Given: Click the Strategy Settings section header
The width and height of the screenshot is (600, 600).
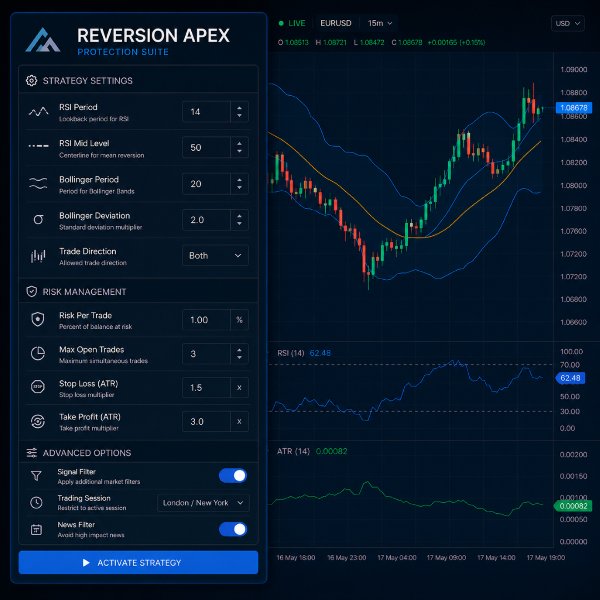Looking at the screenshot, I should [x=139, y=80].
